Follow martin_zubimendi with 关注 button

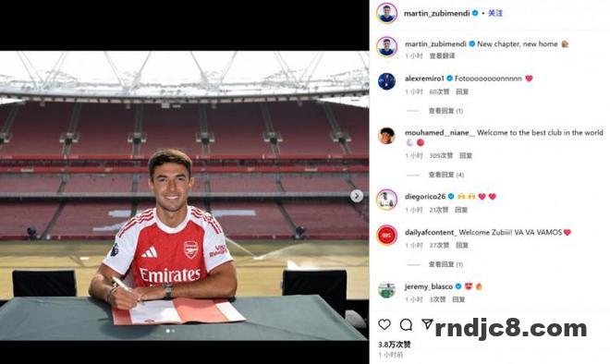click(495, 13)
